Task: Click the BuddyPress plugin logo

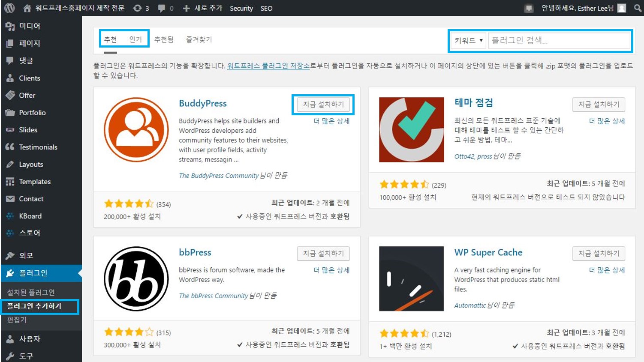Action: pos(136,130)
